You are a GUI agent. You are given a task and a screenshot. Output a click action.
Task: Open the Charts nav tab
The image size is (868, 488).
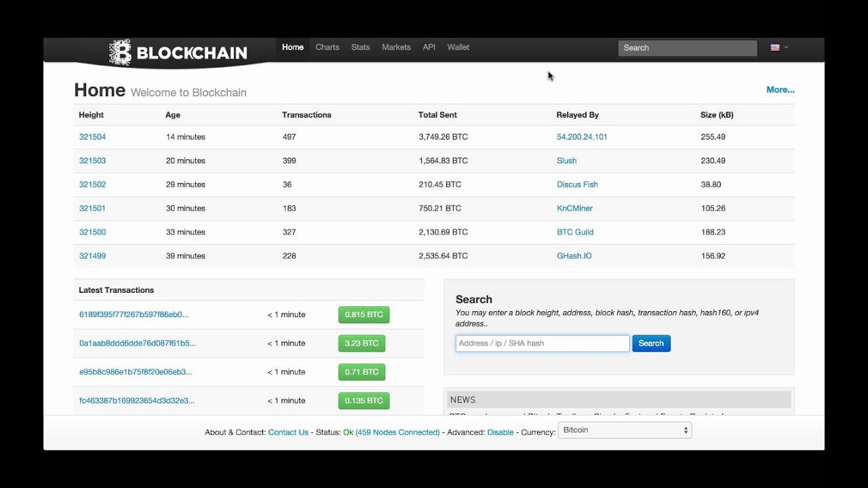[328, 47]
